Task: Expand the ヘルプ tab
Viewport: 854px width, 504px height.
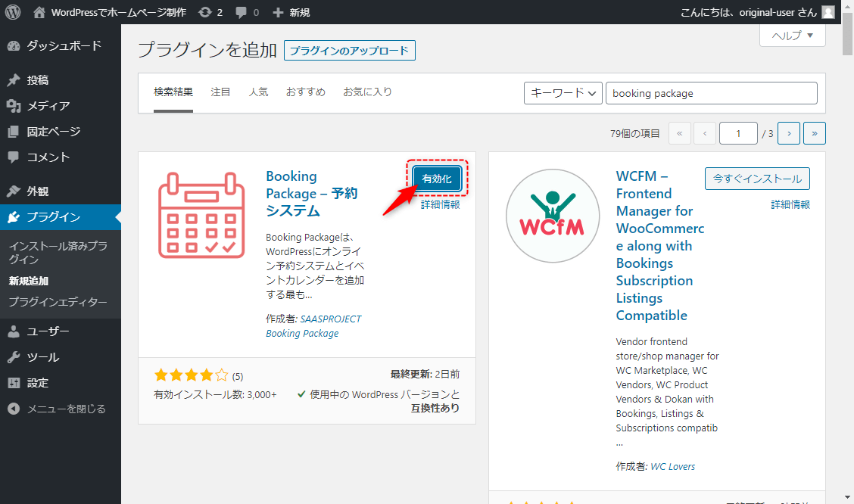Action: (x=793, y=36)
